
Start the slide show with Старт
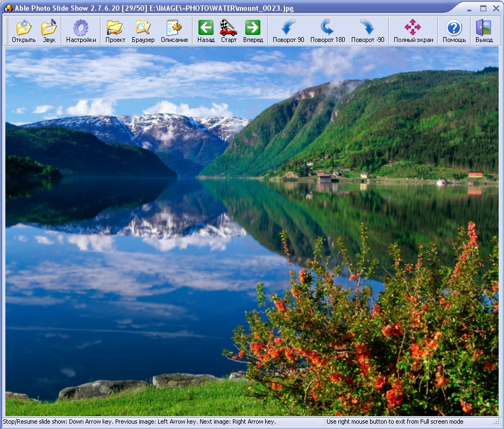(x=229, y=31)
